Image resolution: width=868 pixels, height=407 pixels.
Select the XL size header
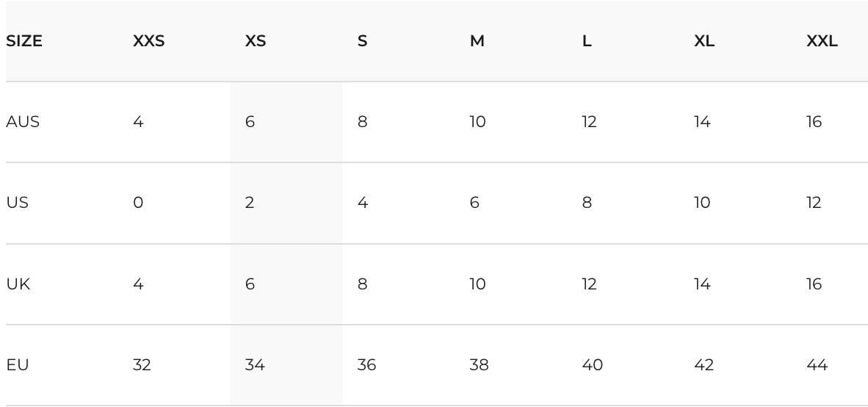click(x=704, y=41)
